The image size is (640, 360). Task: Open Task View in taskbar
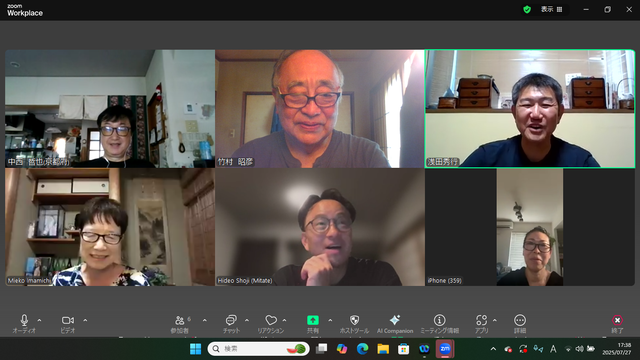[x=322, y=349]
